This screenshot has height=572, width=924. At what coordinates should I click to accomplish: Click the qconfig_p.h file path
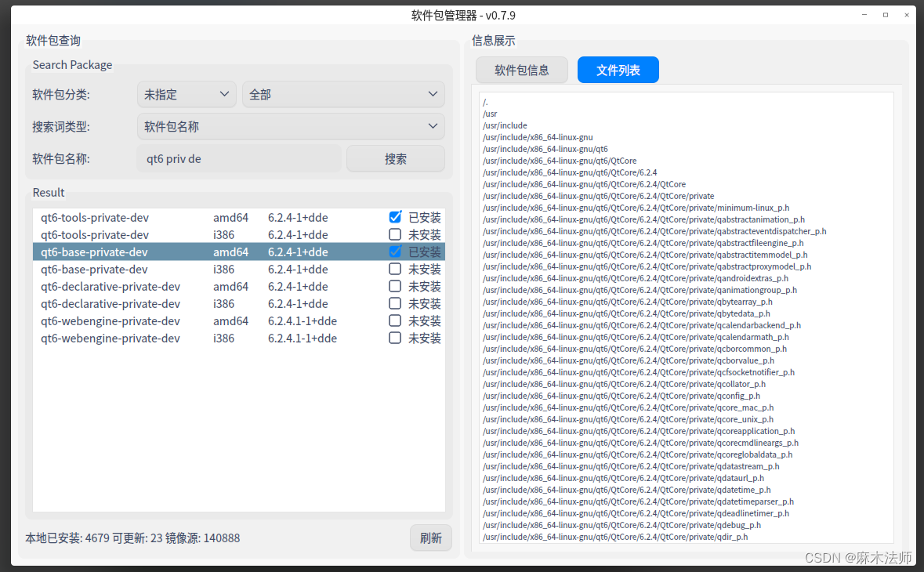tap(621, 396)
